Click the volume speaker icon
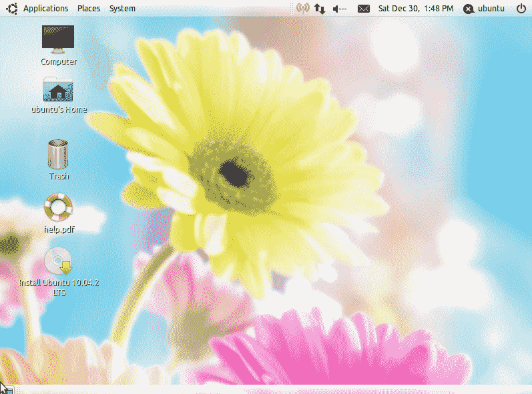532x394 pixels. pyautogui.click(x=340, y=9)
